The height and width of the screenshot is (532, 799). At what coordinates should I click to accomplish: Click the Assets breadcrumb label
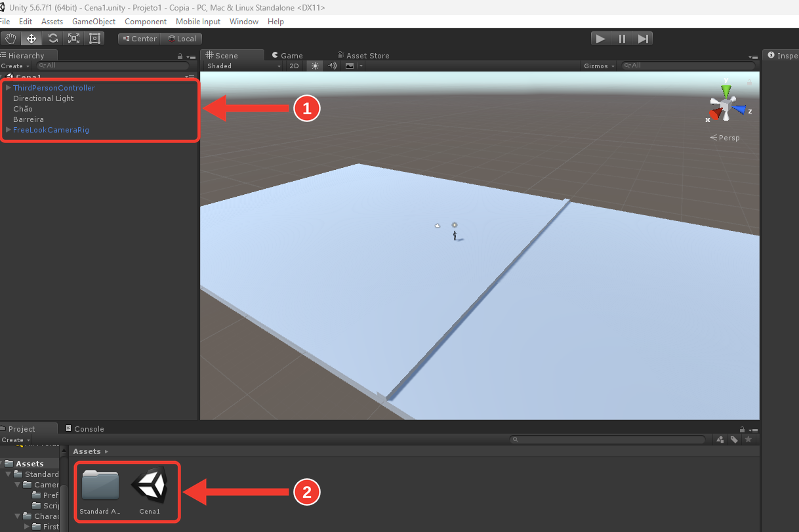pyautogui.click(x=87, y=451)
